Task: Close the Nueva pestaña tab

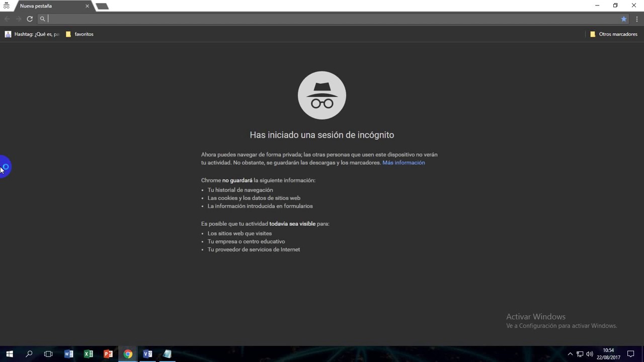Action: [87, 6]
